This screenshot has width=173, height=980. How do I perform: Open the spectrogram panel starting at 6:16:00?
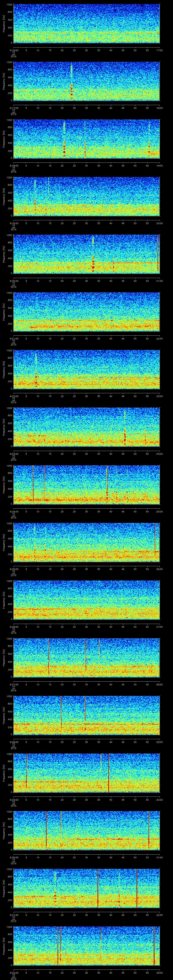[x=87, y=24]
